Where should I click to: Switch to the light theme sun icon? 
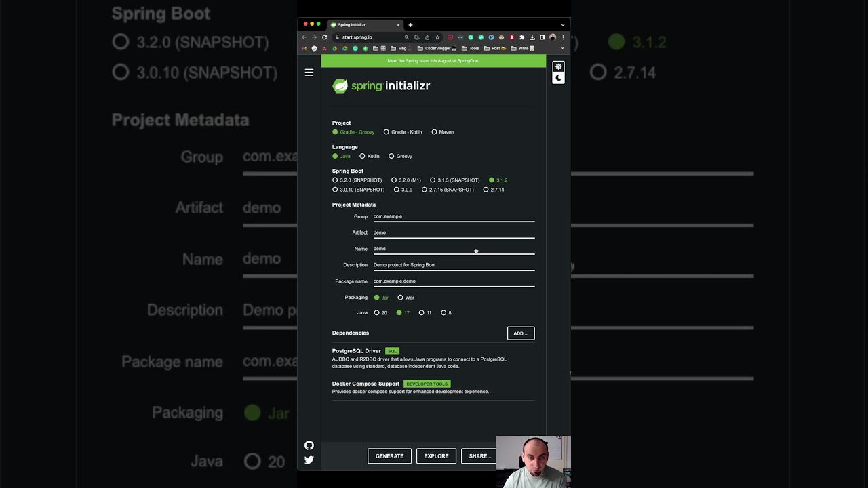pos(558,67)
